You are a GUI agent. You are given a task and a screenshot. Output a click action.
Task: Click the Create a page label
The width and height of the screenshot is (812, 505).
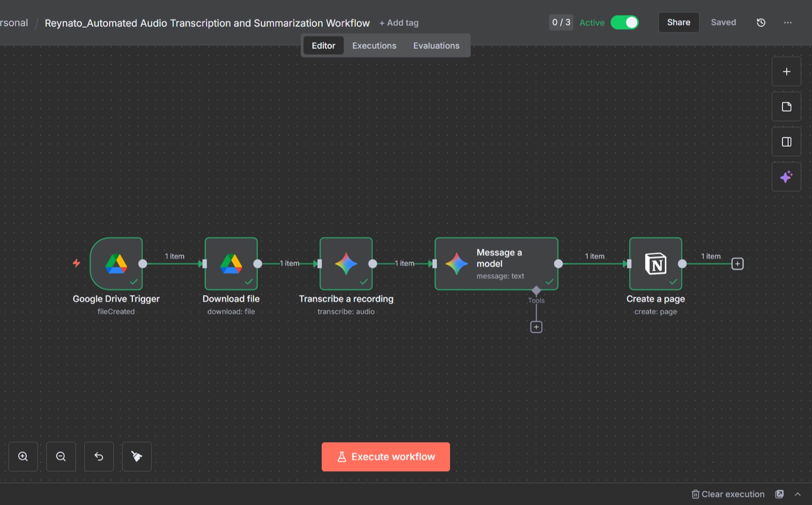point(656,299)
